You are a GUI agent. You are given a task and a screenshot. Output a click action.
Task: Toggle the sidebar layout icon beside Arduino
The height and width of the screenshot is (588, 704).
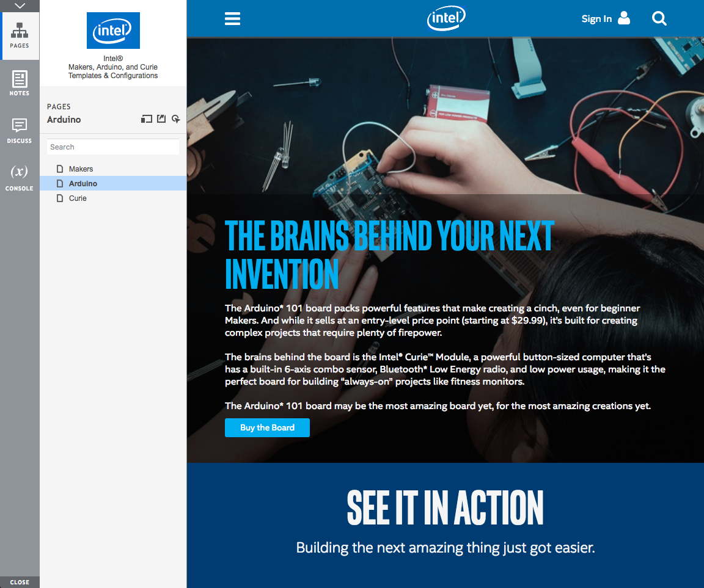coord(147,119)
